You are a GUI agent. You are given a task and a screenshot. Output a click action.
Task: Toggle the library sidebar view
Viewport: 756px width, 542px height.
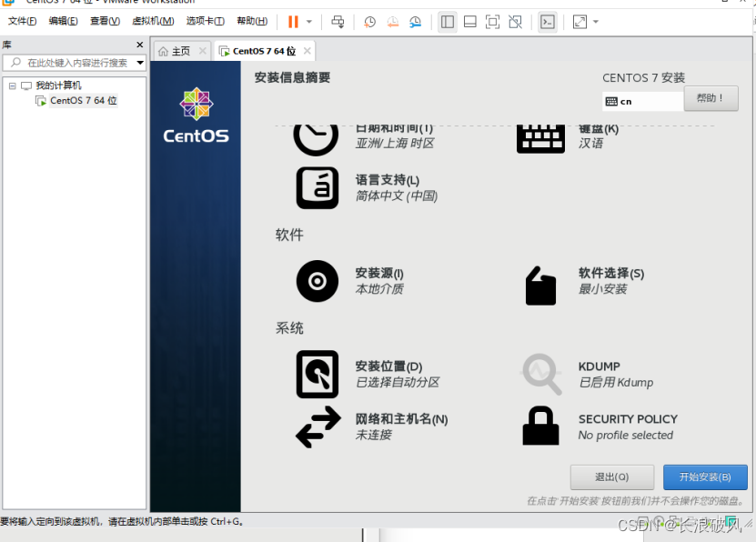point(448,22)
